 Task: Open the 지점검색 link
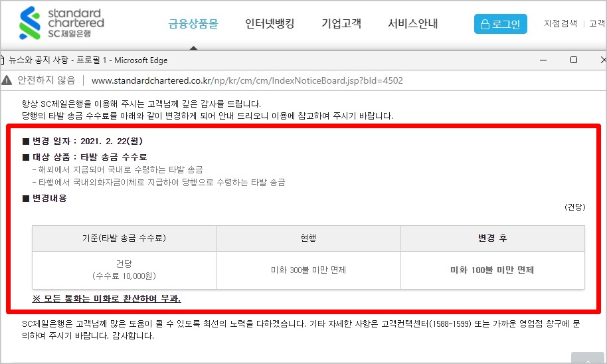coord(560,24)
